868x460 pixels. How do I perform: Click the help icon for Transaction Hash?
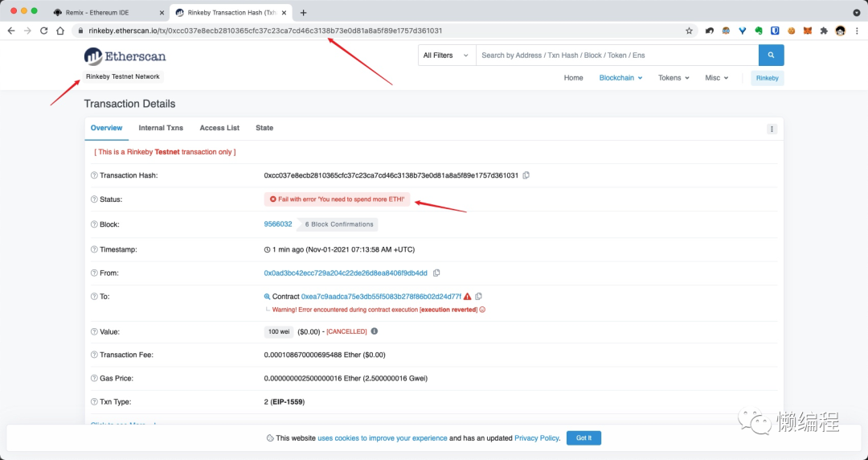click(x=94, y=175)
